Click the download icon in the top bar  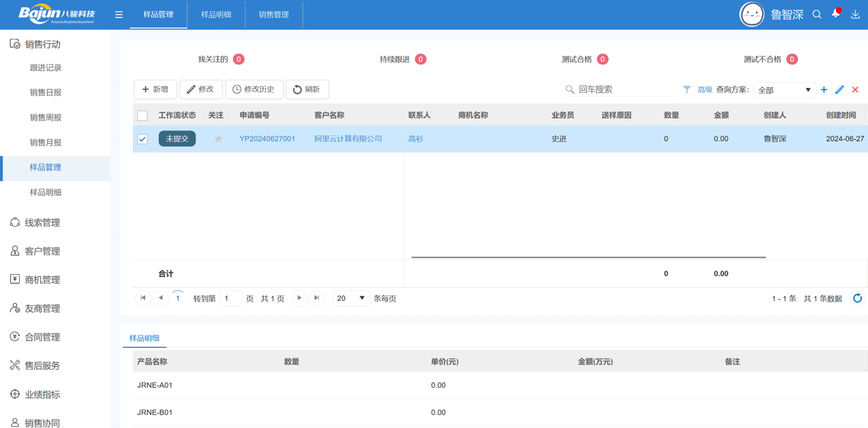(856, 14)
